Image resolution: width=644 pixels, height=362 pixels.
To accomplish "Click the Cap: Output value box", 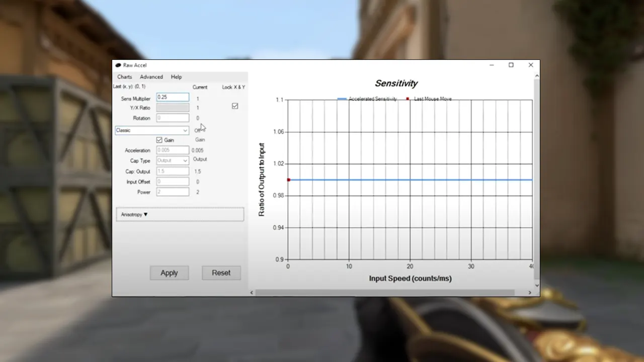I will pos(172,171).
